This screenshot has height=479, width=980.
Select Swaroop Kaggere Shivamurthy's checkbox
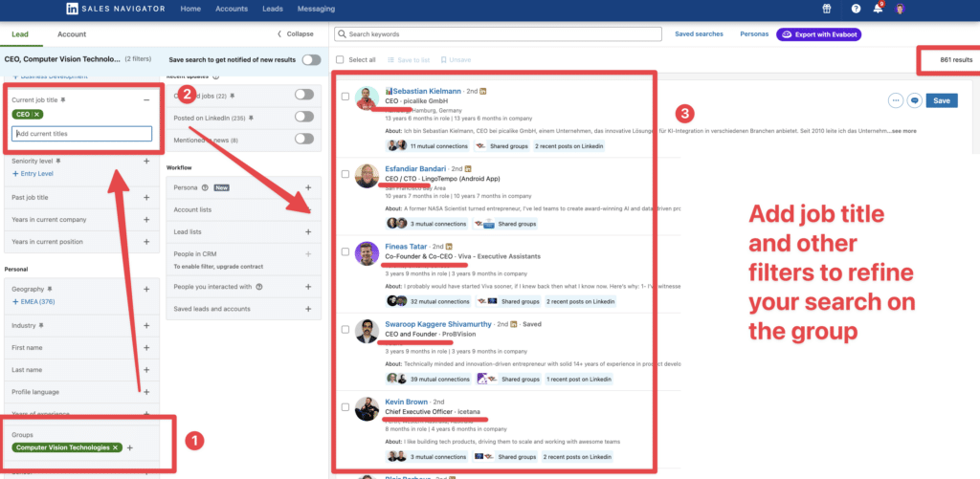click(x=345, y=330)
